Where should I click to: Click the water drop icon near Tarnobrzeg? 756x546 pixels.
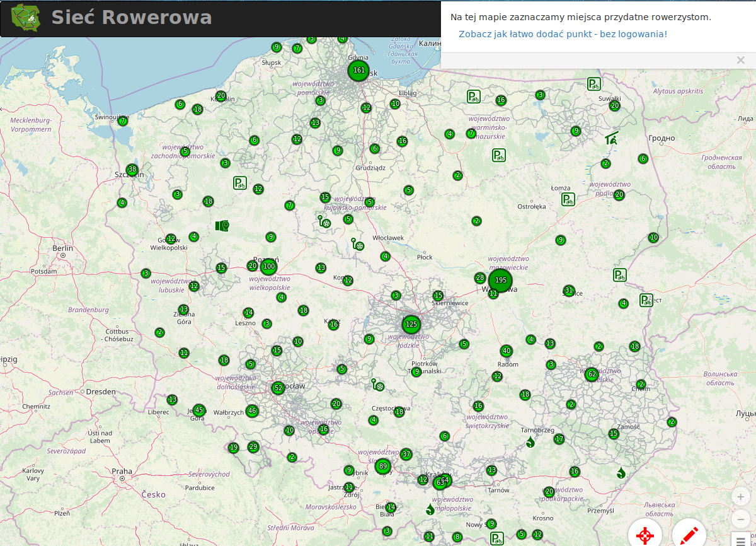[x=530, y=443]
